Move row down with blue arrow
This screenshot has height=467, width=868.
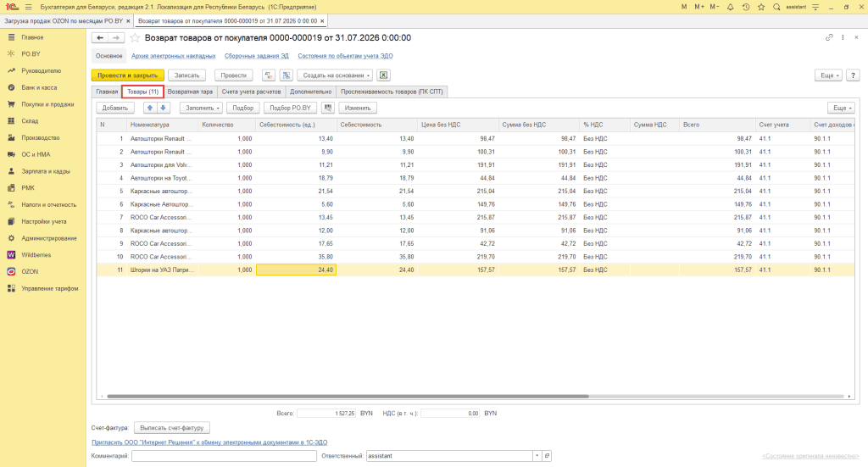click(x=163, y=108)
